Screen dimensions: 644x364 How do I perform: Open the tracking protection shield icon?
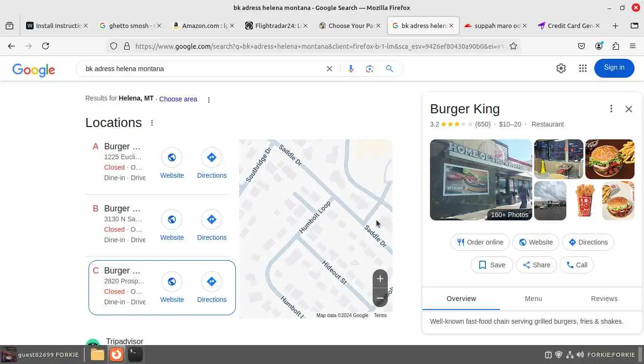tap(114, 46)
